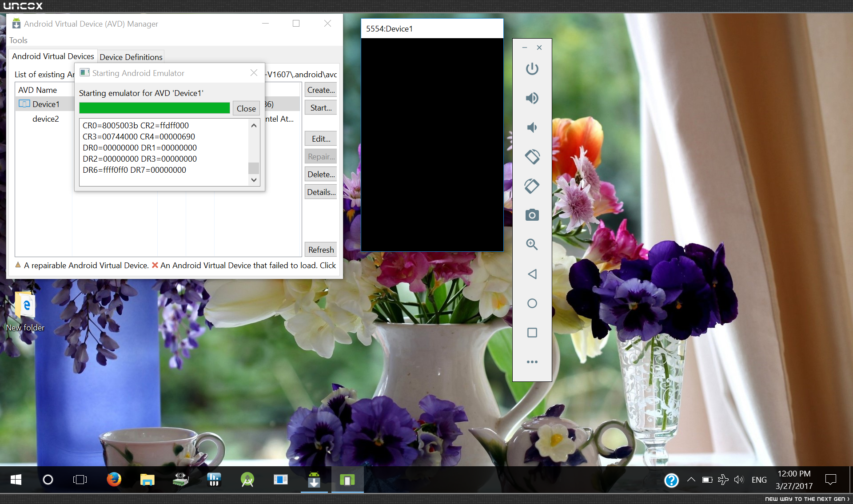Minimize the AVD Manager window
The height and width of the screenshot is (504, 853).
(265, 24)
